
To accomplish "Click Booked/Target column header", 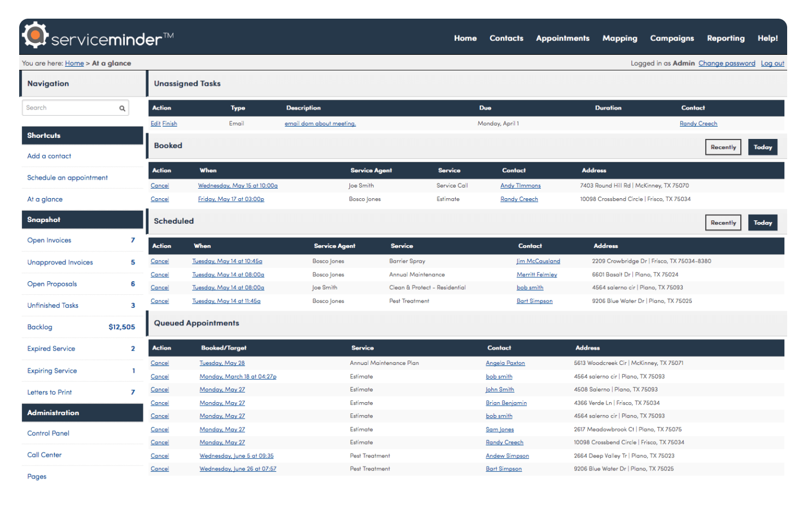I will coord(224,349).
